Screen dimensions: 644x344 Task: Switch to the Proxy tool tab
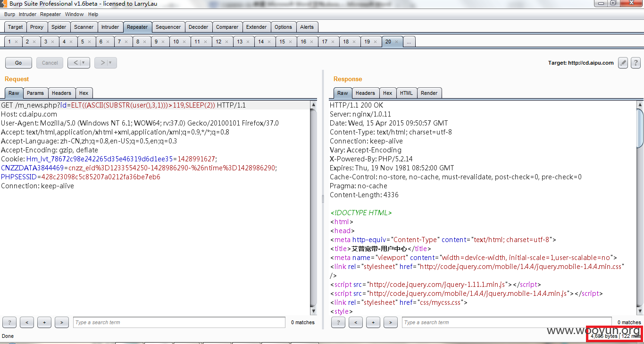pyautogui.click(x=37, y=27)
